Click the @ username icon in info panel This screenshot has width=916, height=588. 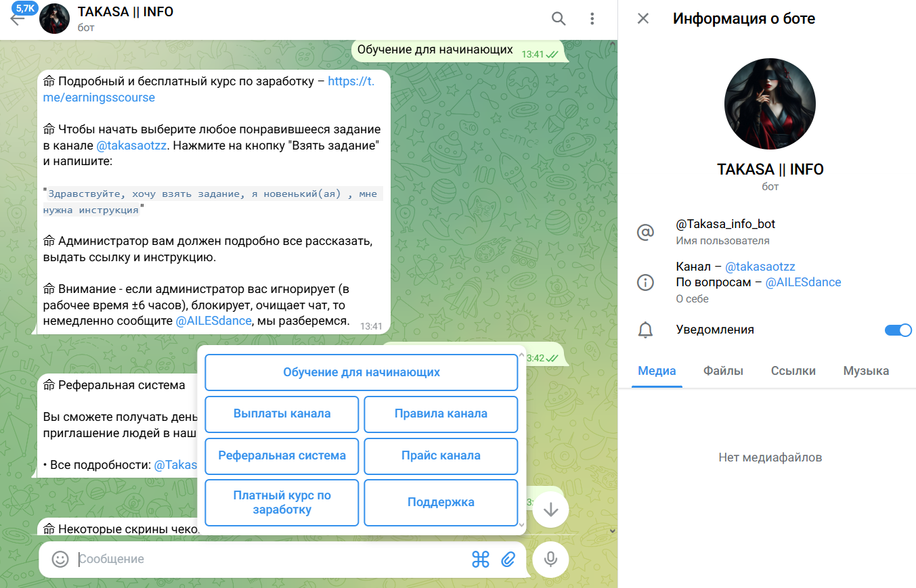coord(645,232)
